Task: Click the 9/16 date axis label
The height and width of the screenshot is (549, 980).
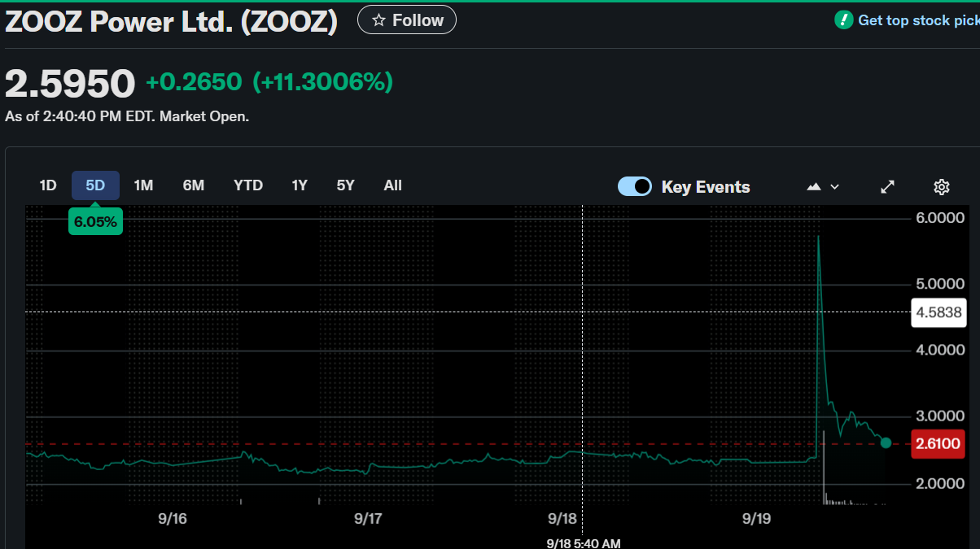Action: tap(173, 519)
